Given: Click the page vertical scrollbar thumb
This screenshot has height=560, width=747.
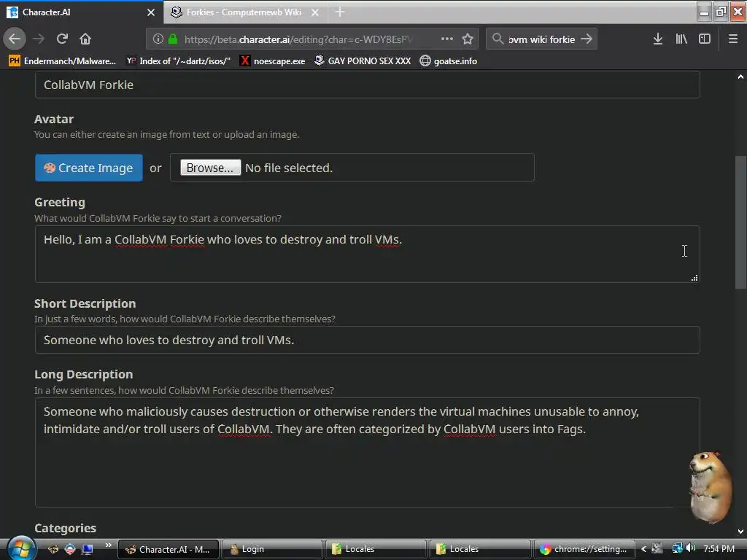Looking at the screenshot, I should pyautogui.click(x=741, y=222).
